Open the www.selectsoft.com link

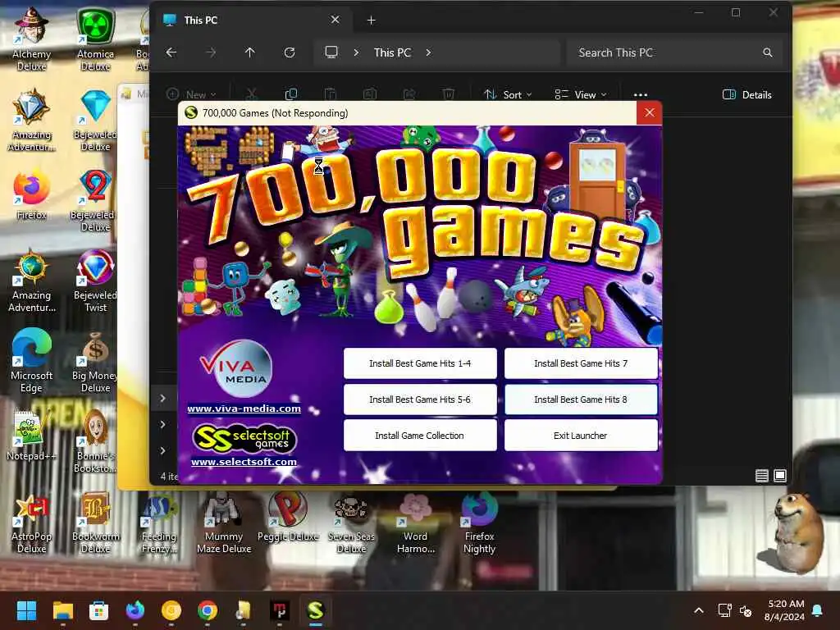[244, 462]
